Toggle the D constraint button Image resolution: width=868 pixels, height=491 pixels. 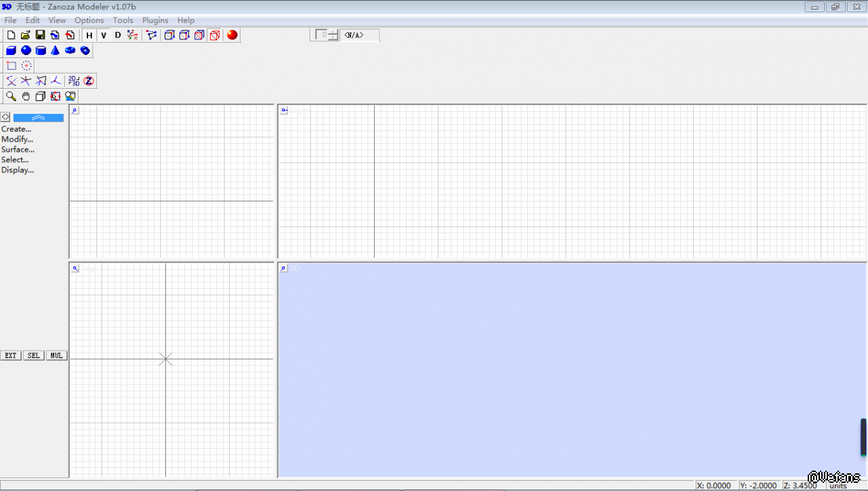point(118,35)
